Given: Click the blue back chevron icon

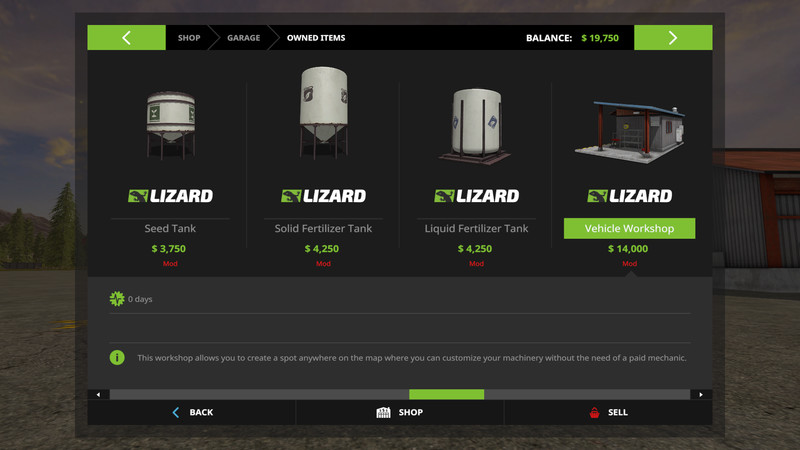Looking at the screenshot, I should (176, 412).
